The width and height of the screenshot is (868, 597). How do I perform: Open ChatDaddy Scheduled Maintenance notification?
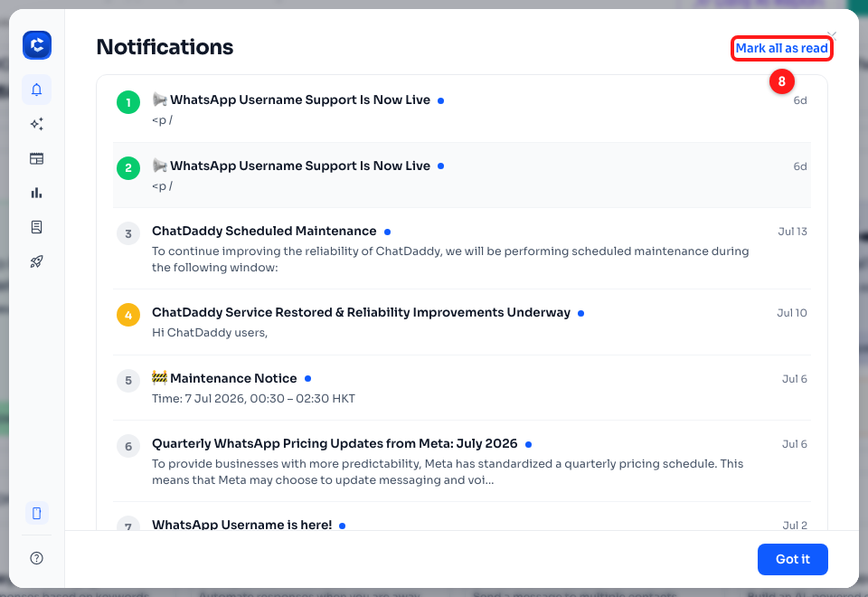(x=462, y=249)
